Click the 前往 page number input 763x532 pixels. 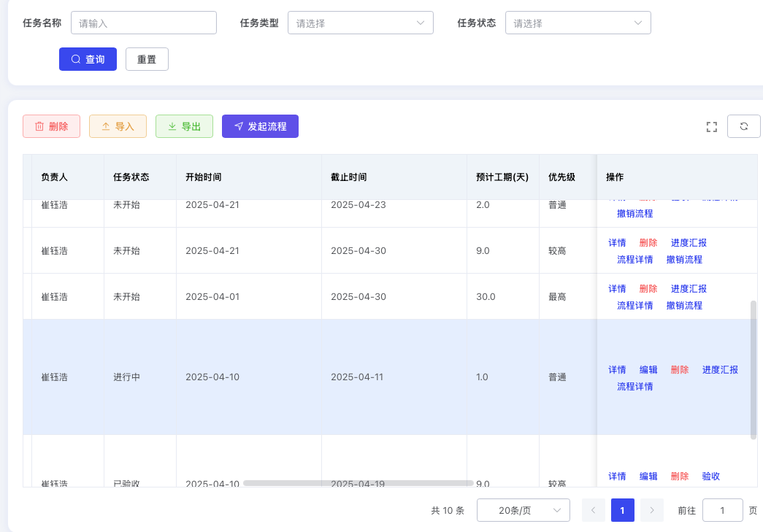pos(723,510)
